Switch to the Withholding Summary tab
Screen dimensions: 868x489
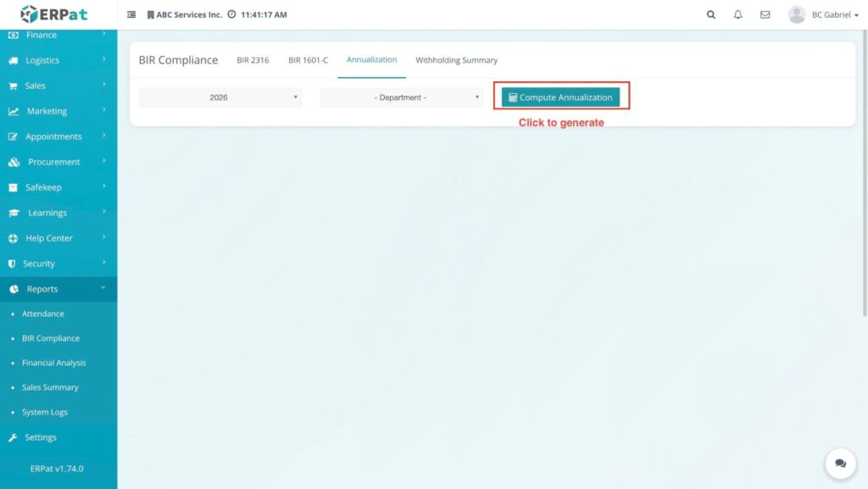(x=456, y=60)
